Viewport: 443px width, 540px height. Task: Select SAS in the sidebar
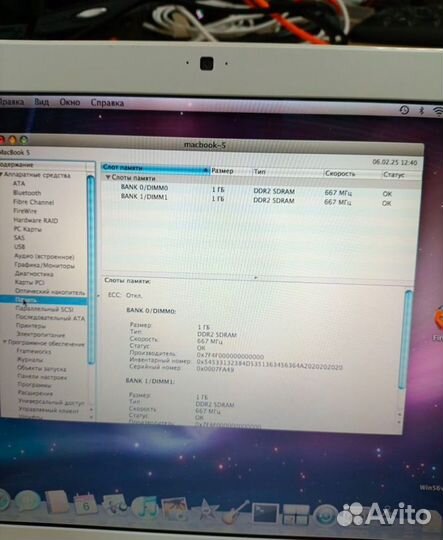coord(19,238)
